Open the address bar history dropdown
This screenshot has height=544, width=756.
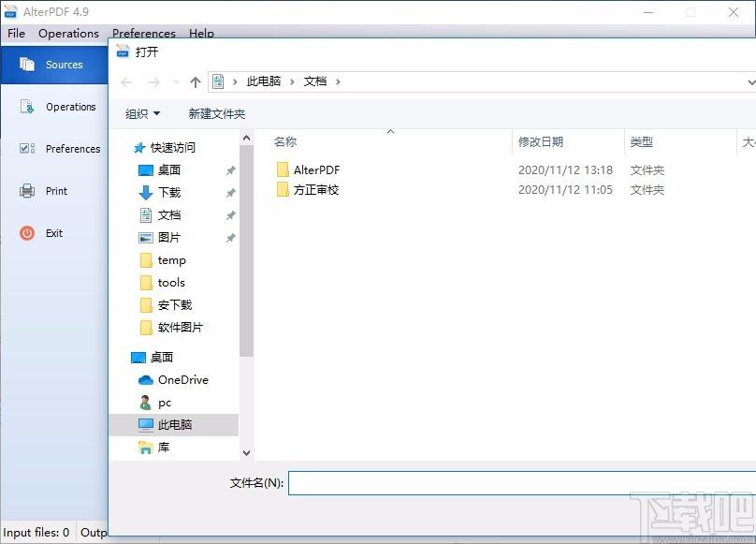click(750, 82)
